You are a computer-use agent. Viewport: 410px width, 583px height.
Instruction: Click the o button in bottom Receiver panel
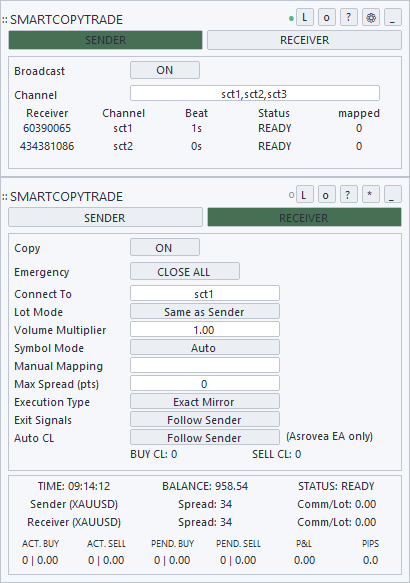pyautogui.click(x=327, y=194)
